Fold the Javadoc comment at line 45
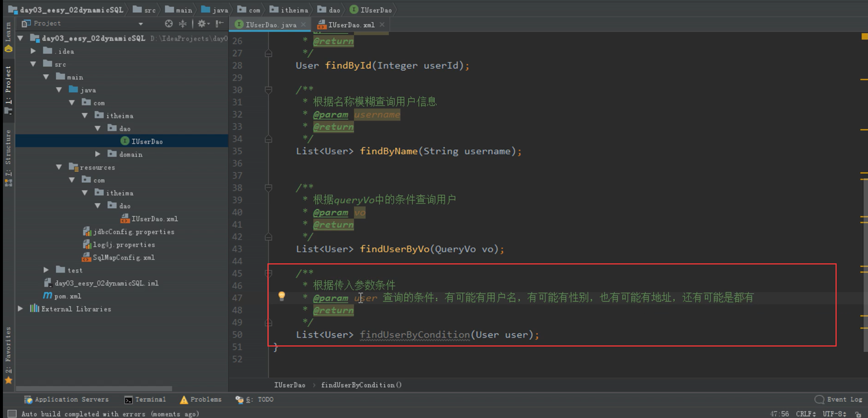This screenshot has width=868, height=418. [269, 273]
